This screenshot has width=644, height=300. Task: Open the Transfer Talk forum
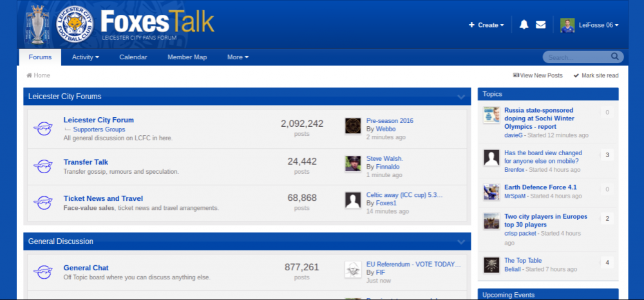click(x=86, y=162)
